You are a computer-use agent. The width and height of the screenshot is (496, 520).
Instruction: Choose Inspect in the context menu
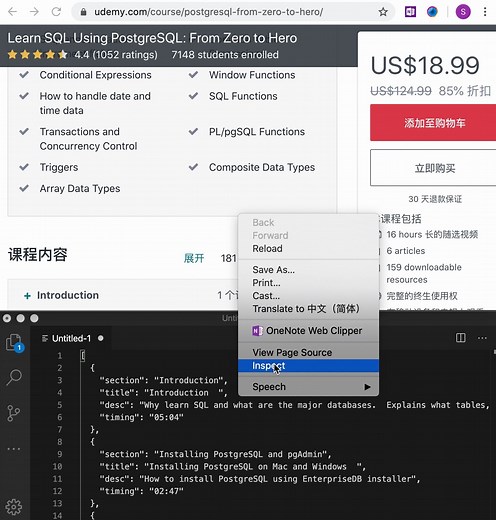pyautogui.click(x=308, y=366)
